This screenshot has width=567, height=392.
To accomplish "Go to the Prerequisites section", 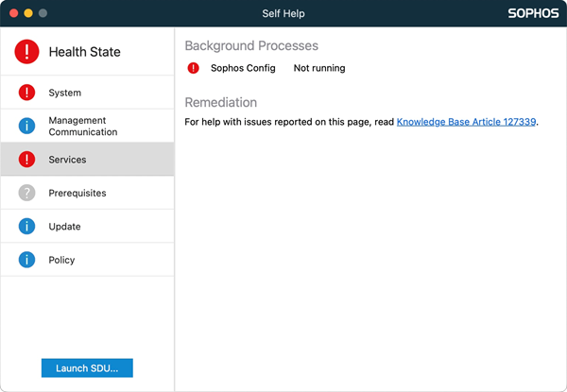I will pyautogui.click(x=87, y=193).
